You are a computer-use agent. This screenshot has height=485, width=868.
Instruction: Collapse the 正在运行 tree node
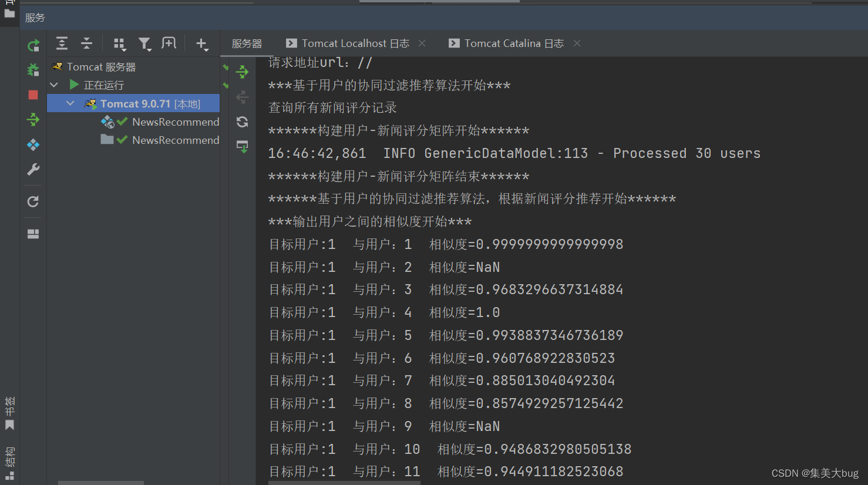[x=54, y=85]
